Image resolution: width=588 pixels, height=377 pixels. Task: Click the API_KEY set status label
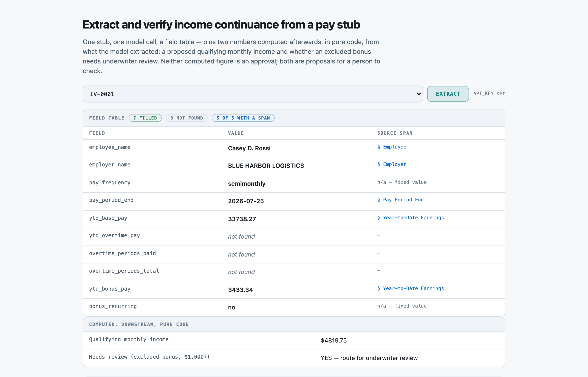(489, 94)
